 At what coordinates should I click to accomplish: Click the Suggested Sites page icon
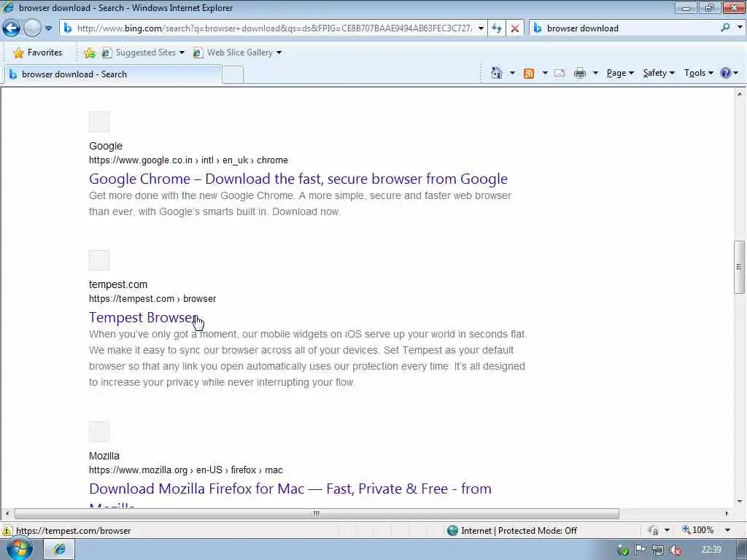107,52
